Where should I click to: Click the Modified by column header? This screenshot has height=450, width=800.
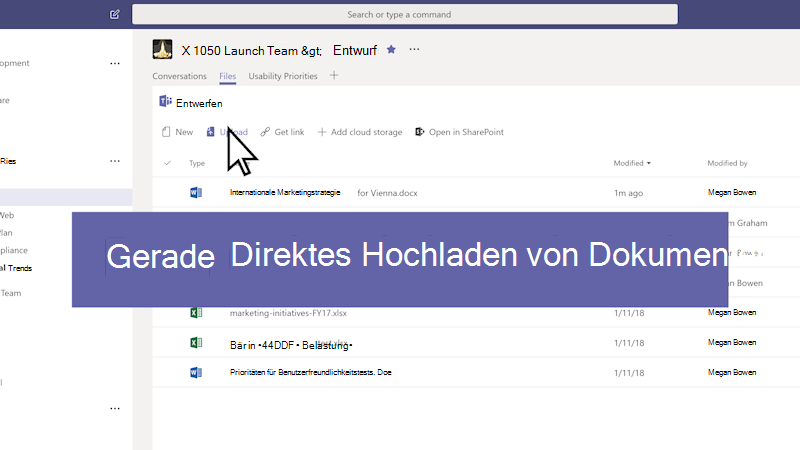click(727, 163)
